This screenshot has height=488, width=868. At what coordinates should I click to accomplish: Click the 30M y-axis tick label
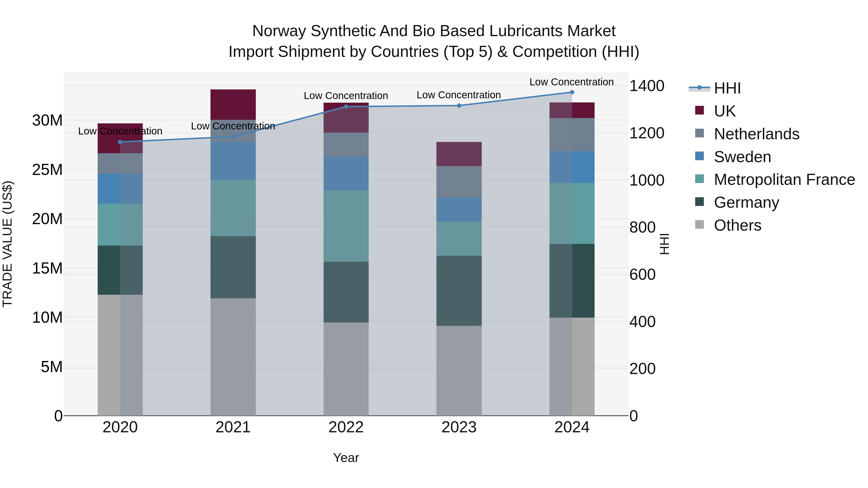(47, 120)
